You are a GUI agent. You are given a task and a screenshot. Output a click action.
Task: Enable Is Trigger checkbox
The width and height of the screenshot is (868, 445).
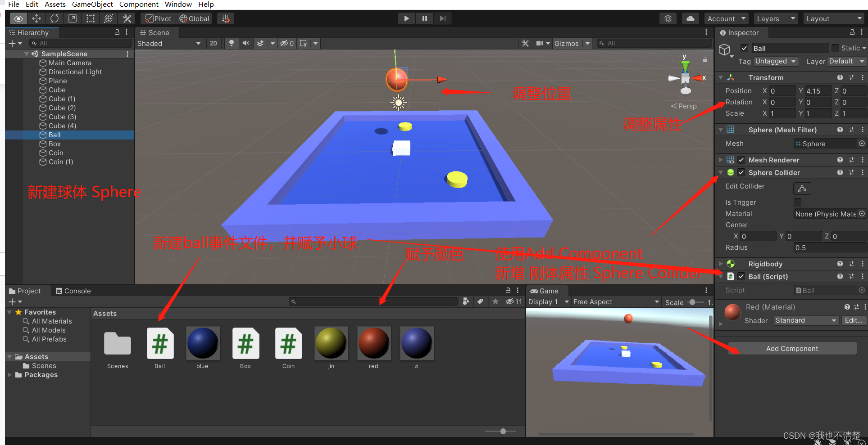[x=797, y=202]
